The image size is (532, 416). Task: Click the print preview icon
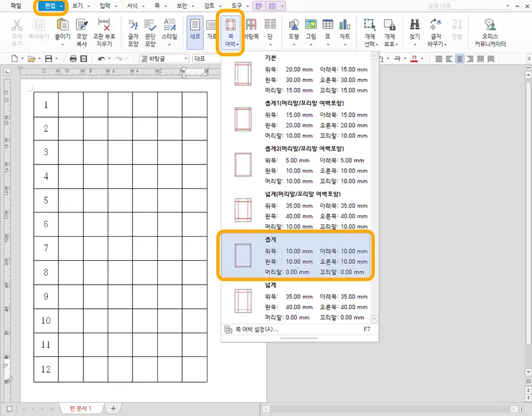click(83, 59)
